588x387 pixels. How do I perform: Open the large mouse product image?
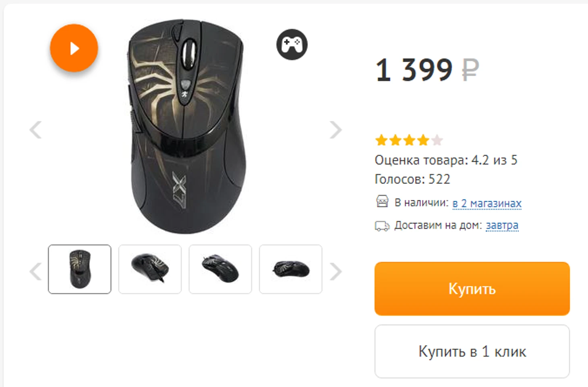click(186, 127)
